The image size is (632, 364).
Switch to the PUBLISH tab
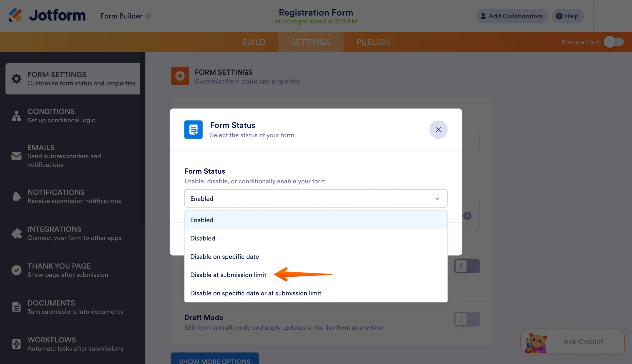click(373, 42)
